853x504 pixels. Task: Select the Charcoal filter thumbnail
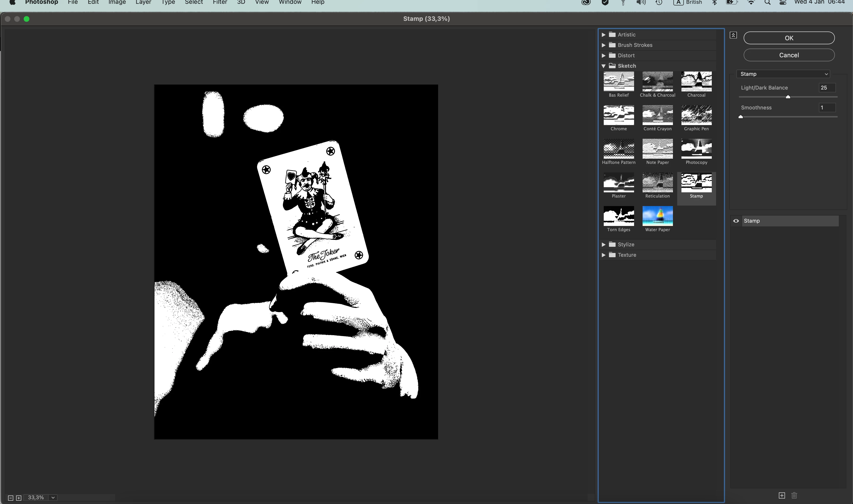pos(696,81)
